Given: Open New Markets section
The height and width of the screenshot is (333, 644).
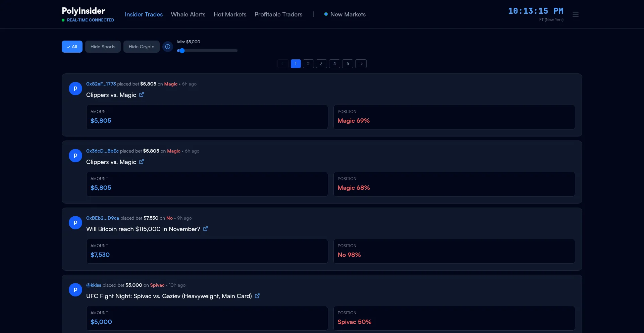Looking at the screenshot, I should coord(347,14).
